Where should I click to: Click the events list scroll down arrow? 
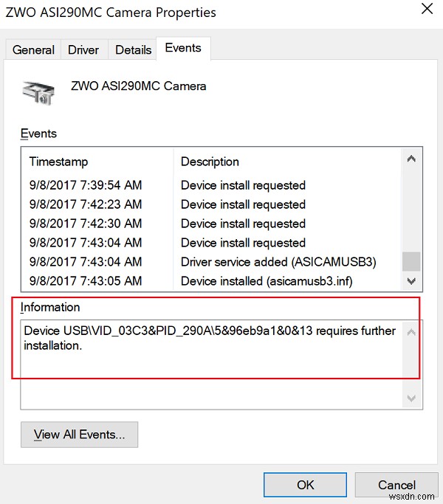tap(411, 281)
